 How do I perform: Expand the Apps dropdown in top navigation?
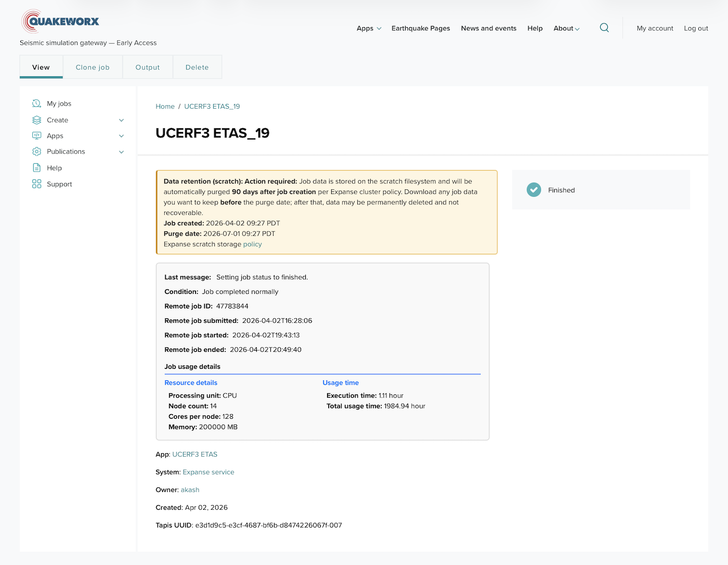click(x=369, y=29)
